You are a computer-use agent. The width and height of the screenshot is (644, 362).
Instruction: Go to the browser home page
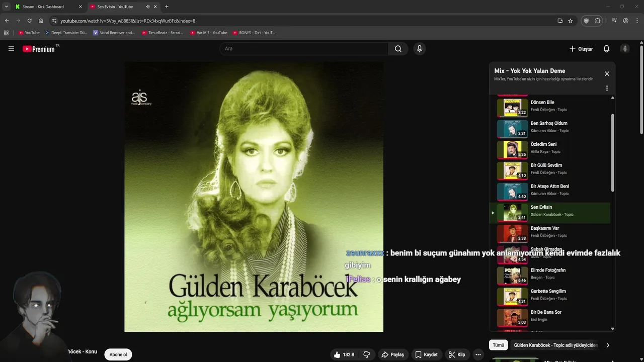[x=41, y=21]
